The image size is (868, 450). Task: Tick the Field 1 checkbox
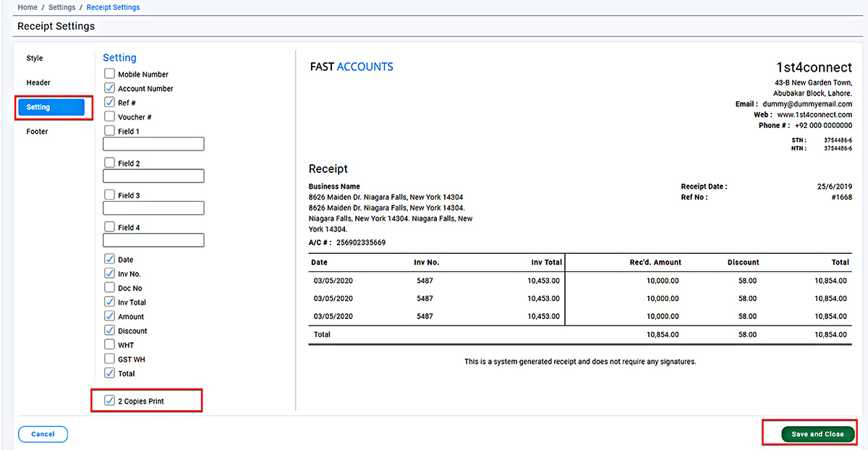(x=110, y=131)
